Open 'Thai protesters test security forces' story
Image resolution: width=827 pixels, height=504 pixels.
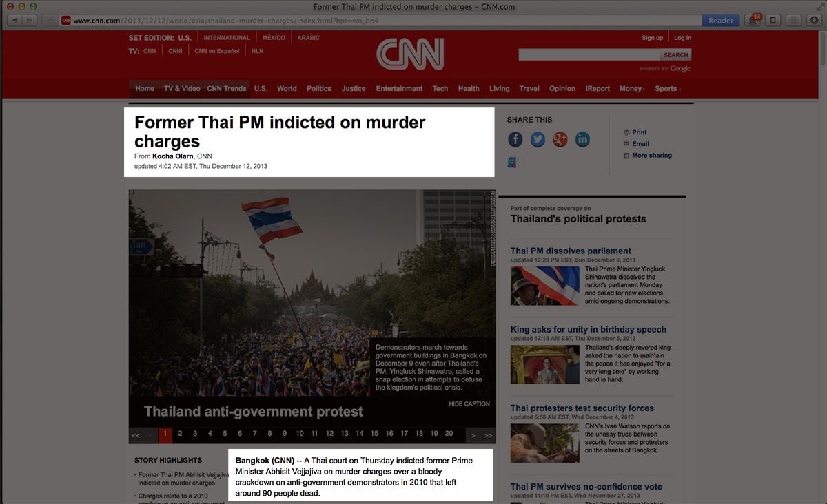[x=582, y=408]
